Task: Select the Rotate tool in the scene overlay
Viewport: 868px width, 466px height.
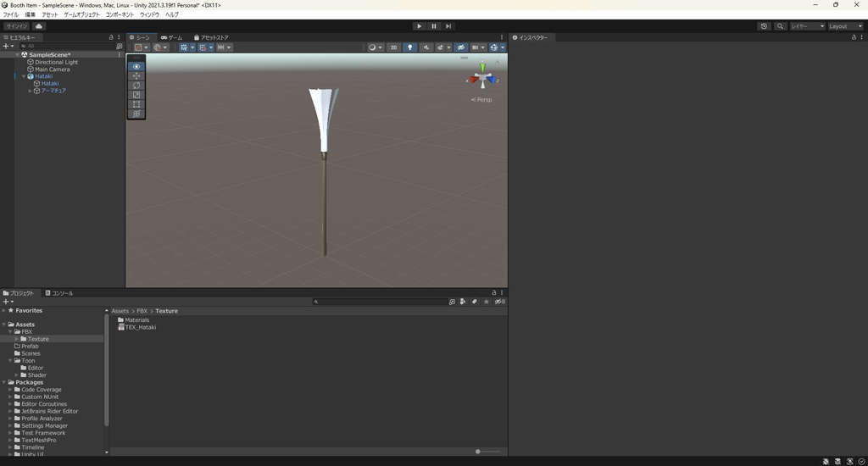Action: tap(136, 86)
